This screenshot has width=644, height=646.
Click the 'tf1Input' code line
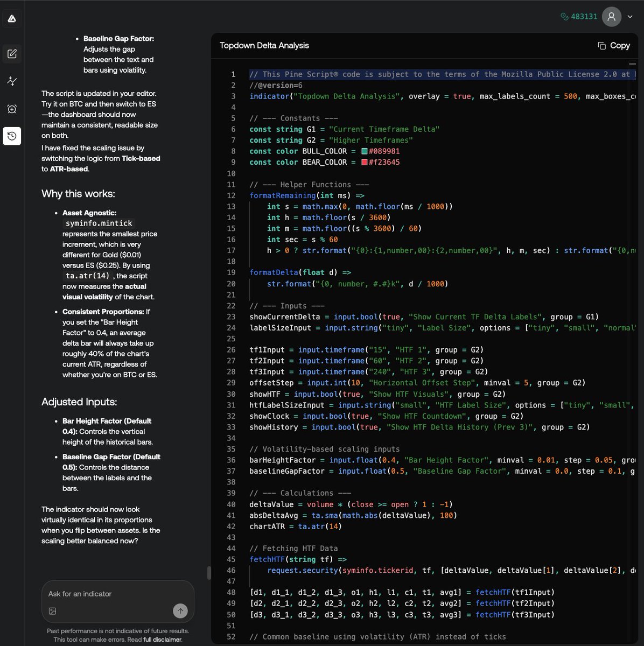pos(367,350)
